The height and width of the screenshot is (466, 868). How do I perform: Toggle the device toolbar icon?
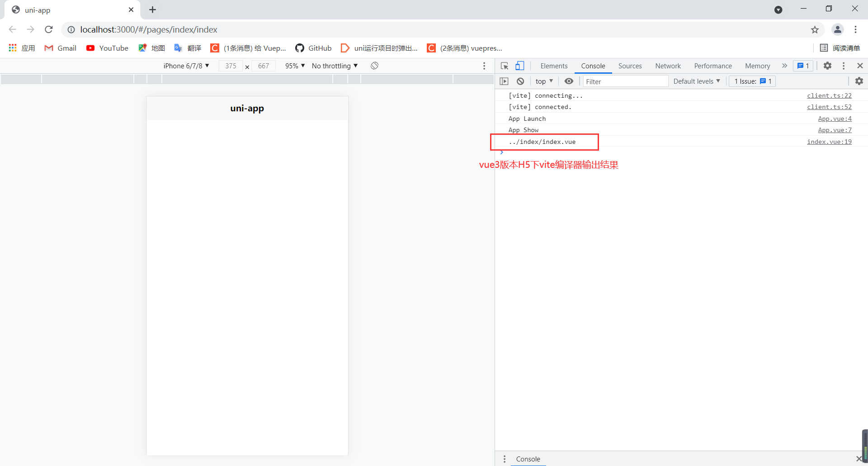click(x=520, y=66)
